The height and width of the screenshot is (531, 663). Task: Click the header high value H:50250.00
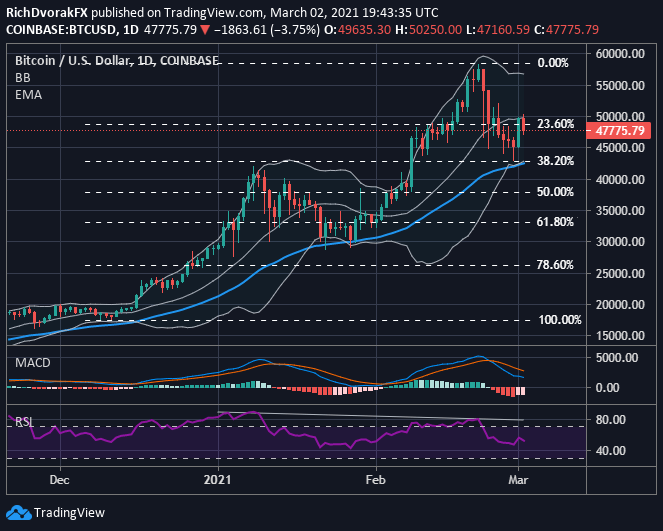coord(428,30)
